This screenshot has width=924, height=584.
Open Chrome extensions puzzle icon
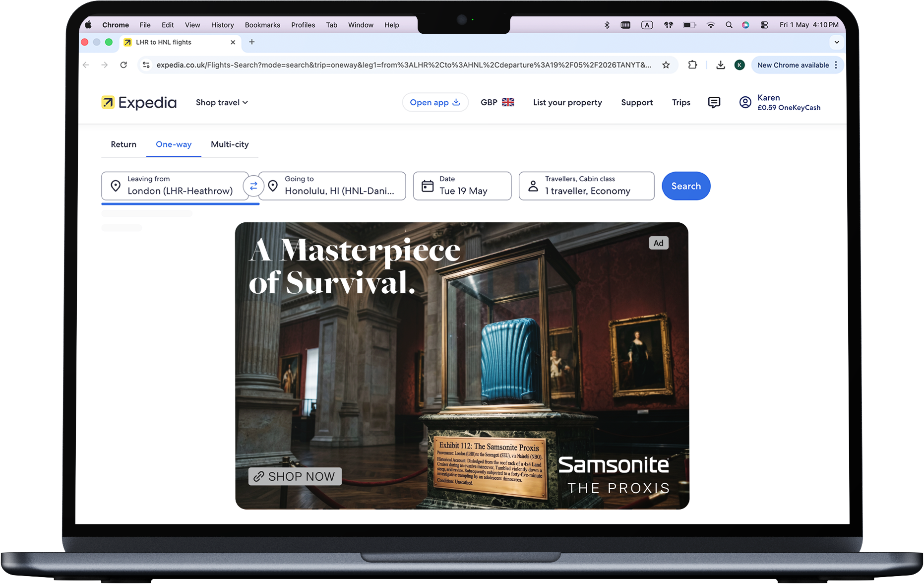(692, 65)
